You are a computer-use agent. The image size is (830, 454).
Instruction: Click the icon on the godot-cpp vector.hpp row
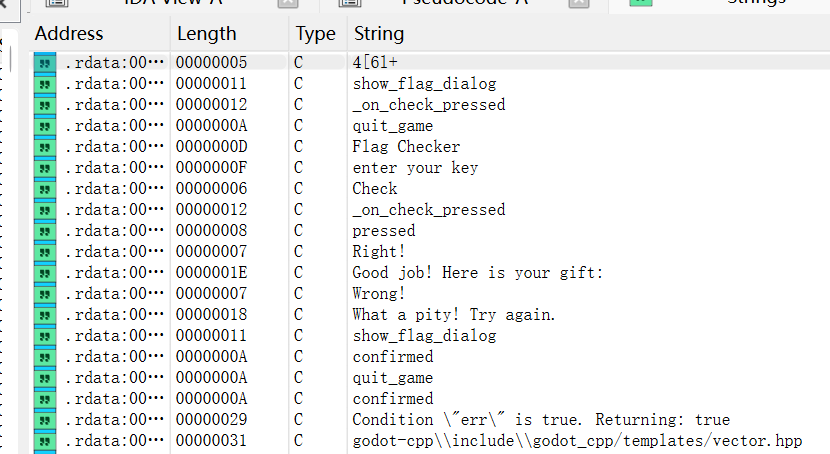[x=45, y=441]
